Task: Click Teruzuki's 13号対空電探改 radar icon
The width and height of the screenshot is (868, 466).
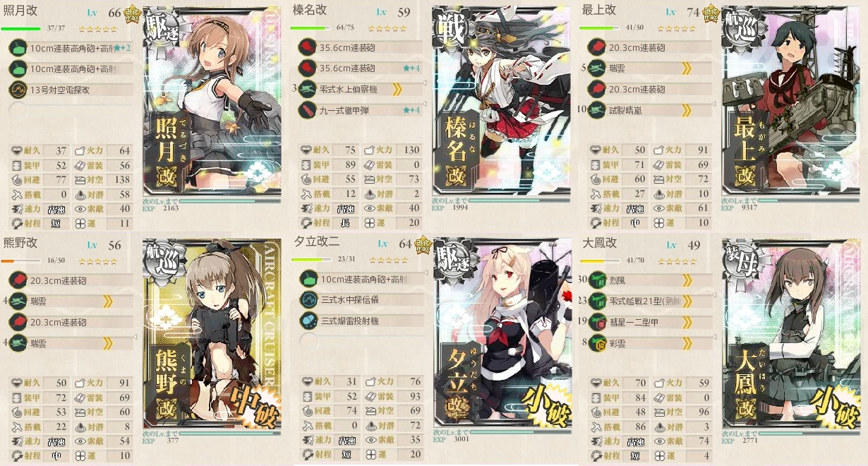Action: click(18, 90)
